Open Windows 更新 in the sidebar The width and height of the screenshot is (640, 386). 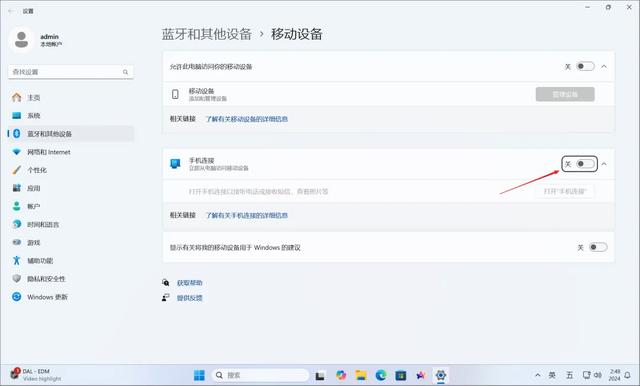(71, 297)
